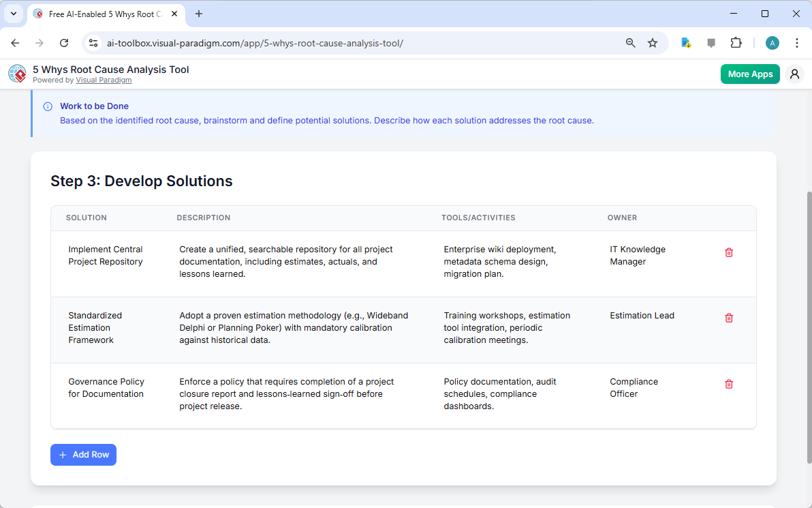Open the tab search dropdown arrow
812x508 pixels.
tap(13, 14)
